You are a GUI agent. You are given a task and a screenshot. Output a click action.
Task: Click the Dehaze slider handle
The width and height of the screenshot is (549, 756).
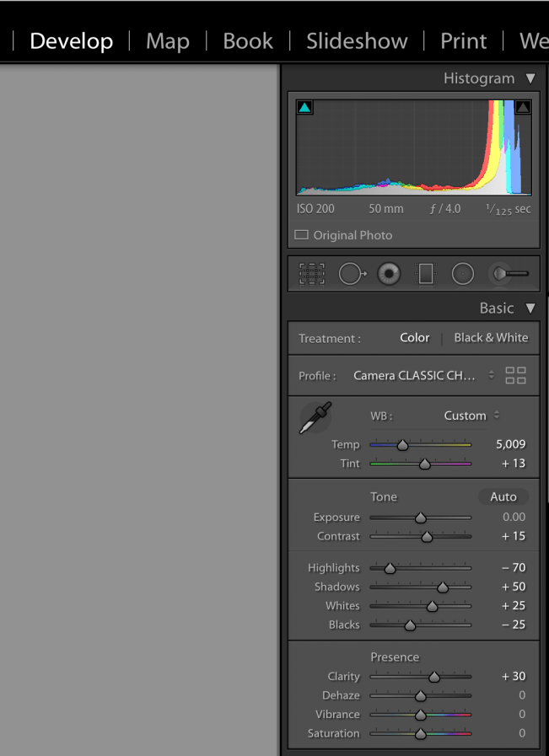pyautogui.click(x=421, y=695)
